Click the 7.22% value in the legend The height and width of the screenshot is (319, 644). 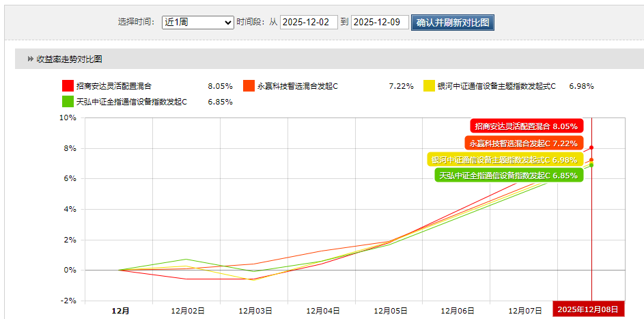click(401, 86)
